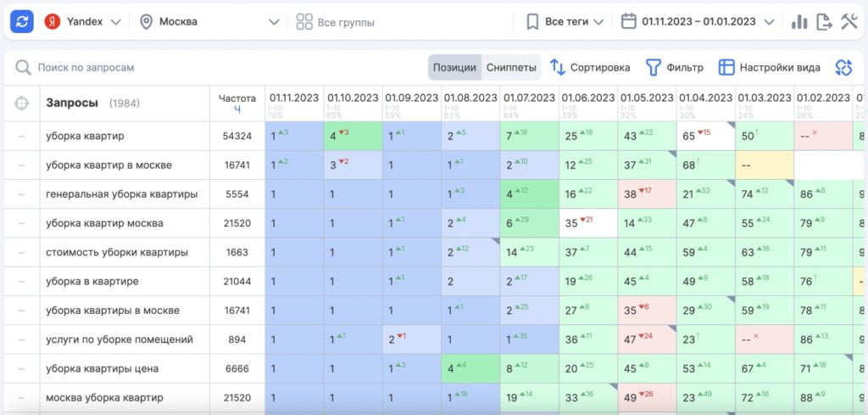868x415 pixels.
Task: Click the crosshair target icon in header
Action: coord(21,104)
